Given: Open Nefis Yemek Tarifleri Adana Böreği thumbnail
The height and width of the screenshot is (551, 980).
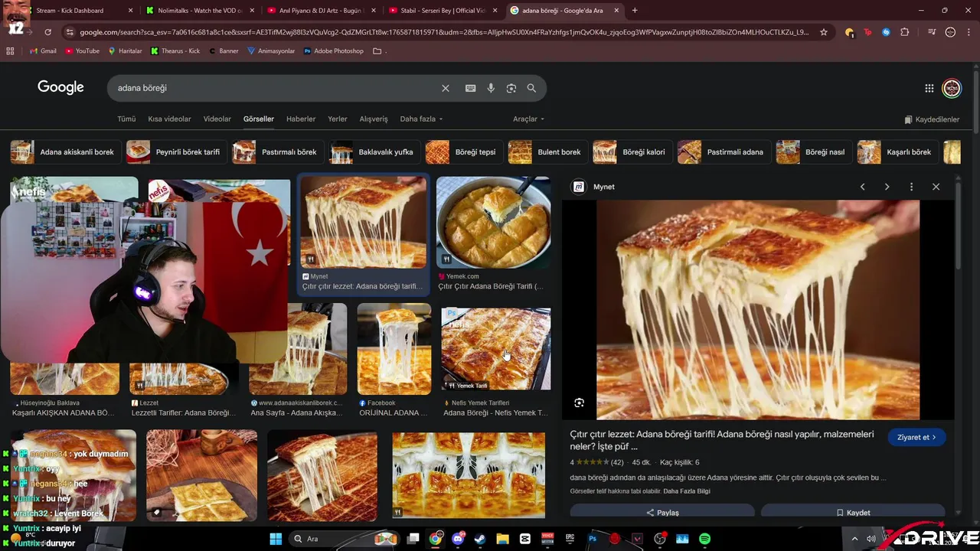Looking at the screenshot, I should [495, 349].
